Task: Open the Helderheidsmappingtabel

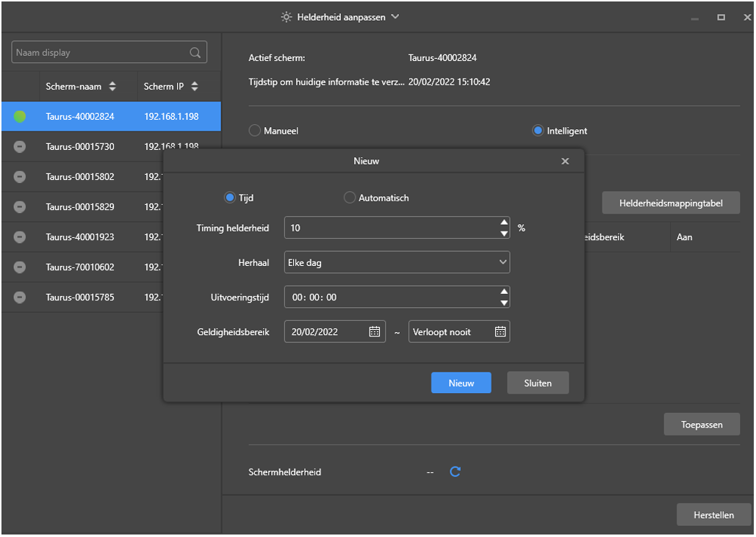Action: click(671, 203)
